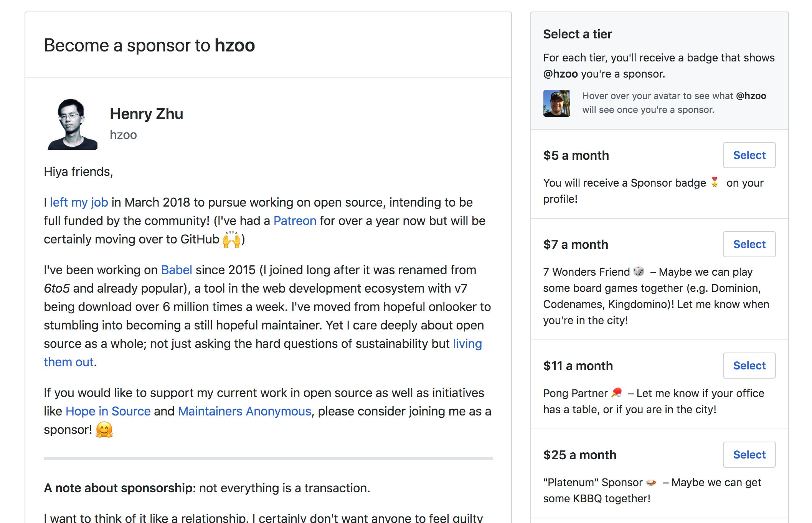Open the 'left my job' link
Screen dimensions: 812x523
pos(79,202)
